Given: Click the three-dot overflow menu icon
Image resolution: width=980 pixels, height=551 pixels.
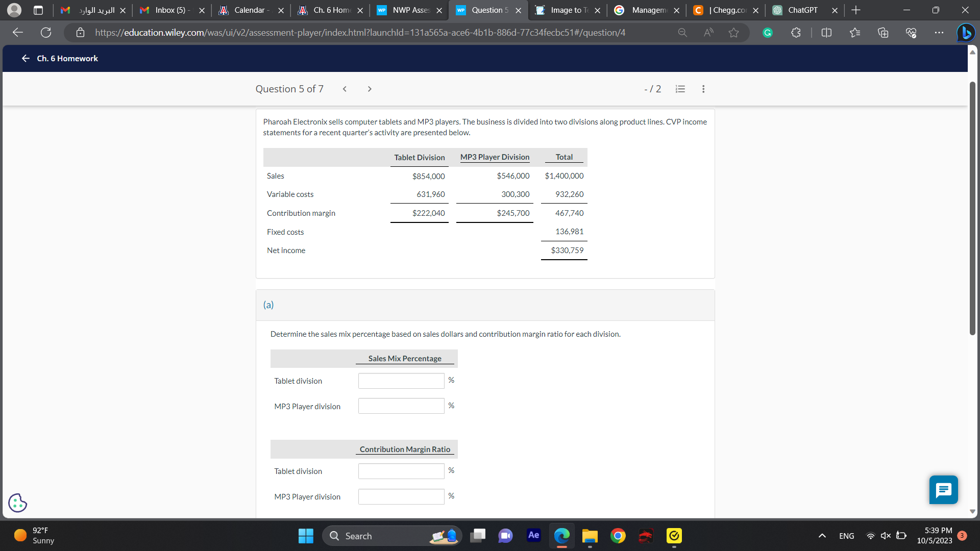Looking at the screenshot, I should [703, 88].
